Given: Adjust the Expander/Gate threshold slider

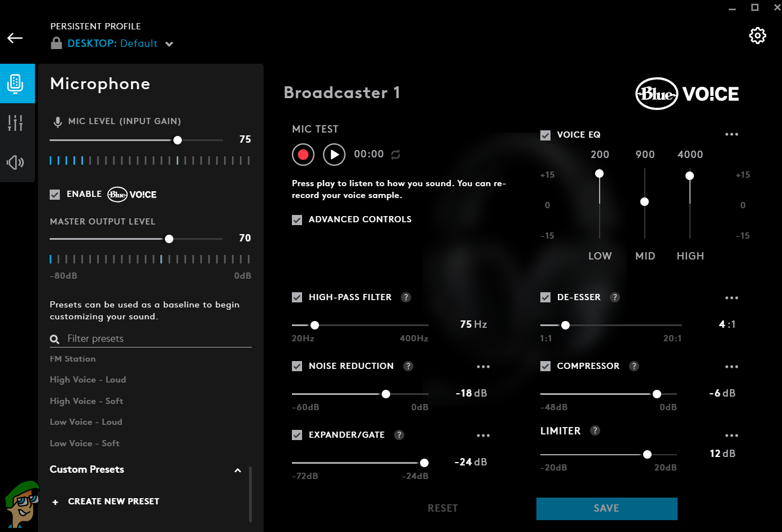Looking at the screenshot, I should click(x=424, y=463).
